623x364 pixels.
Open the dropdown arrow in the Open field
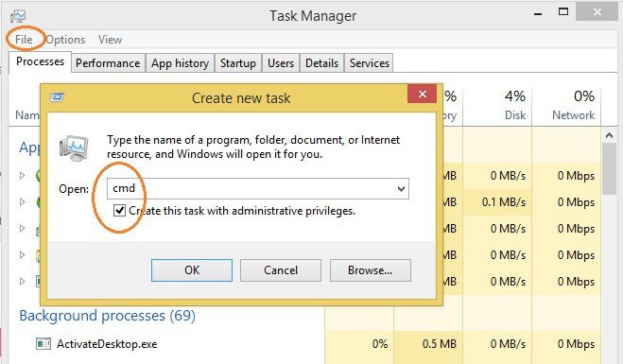401,189
